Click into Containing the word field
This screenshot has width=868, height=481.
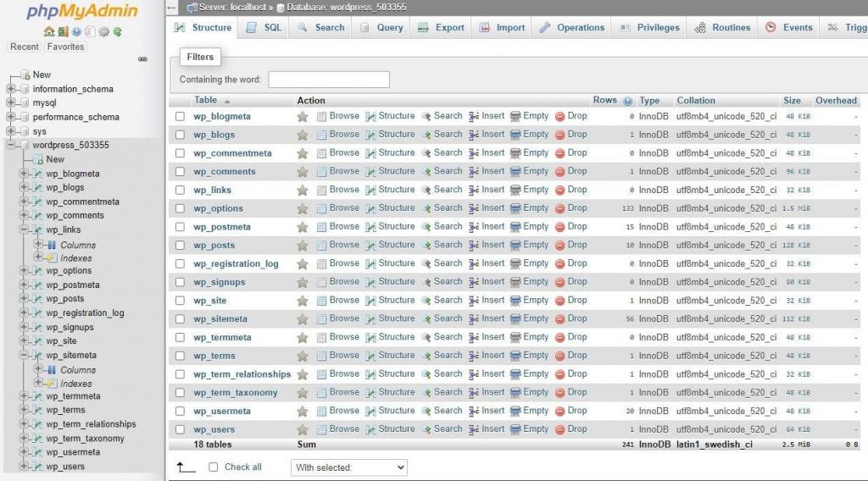coord(329,80)
